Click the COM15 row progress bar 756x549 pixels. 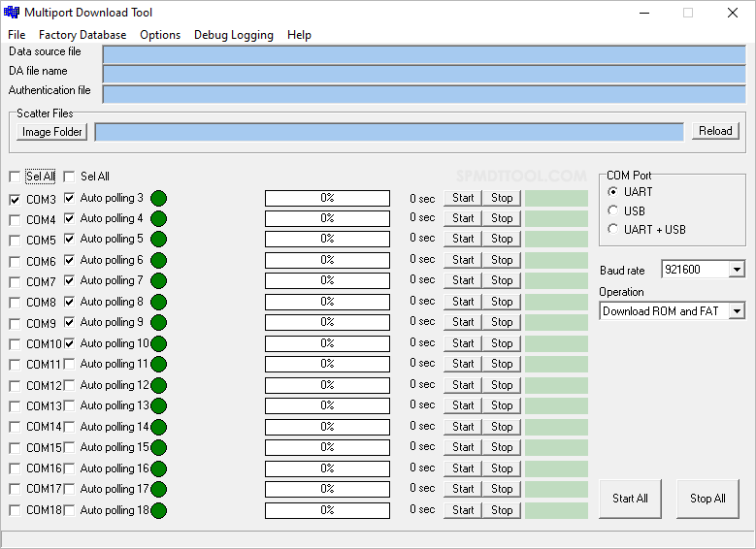coord(327,447)
